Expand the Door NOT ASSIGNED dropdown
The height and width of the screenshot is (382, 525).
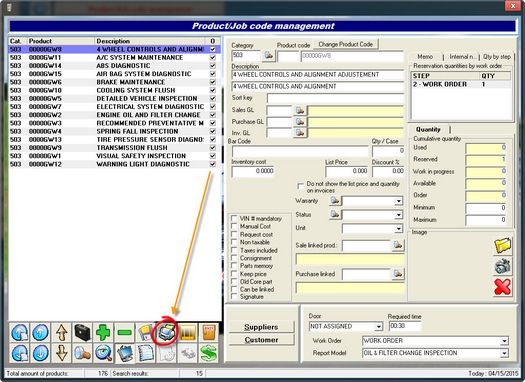378,326
